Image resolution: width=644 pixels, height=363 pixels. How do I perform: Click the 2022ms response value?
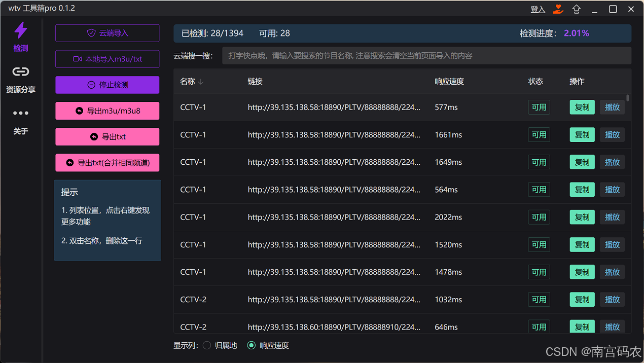tap(448, 216)
